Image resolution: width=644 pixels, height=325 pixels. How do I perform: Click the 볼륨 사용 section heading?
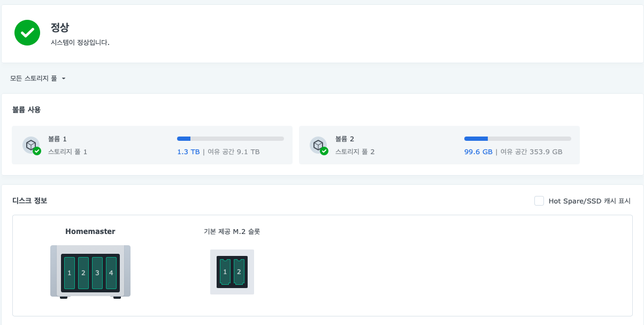pyautogui.click(x=27, y=110)
